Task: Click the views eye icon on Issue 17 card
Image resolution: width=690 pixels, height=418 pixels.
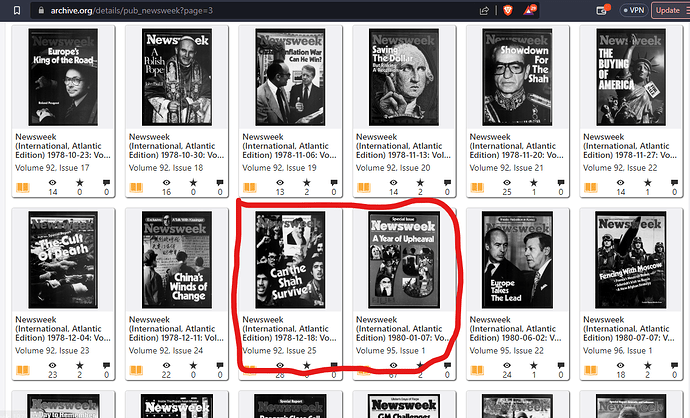Action: coord(53,183)
